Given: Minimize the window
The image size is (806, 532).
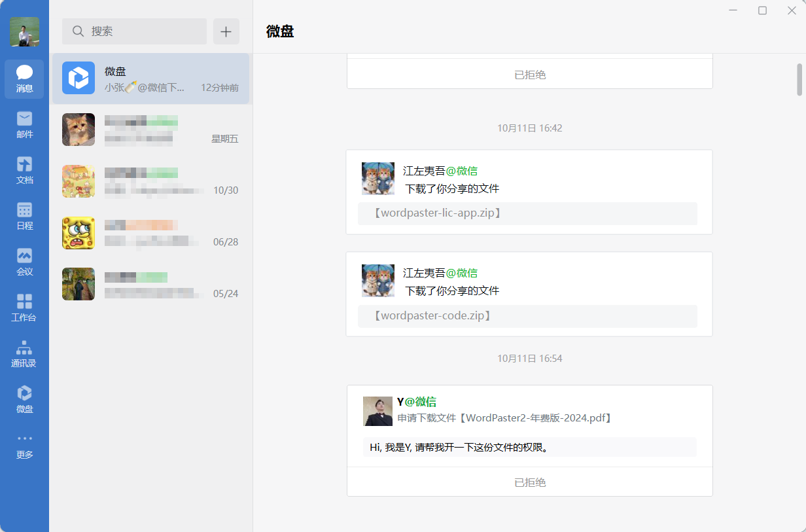Looking at the screenshot, I should click(733, 10).
